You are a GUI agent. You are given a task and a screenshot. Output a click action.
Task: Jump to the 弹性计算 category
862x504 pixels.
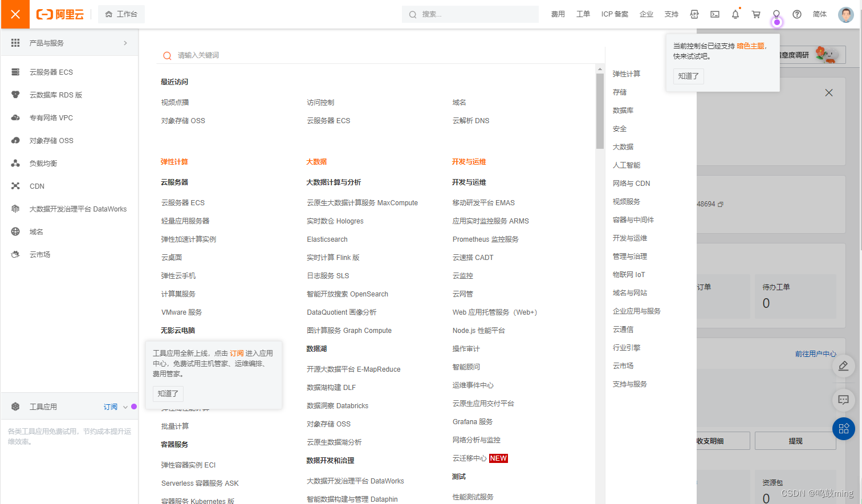pos(627,74)
